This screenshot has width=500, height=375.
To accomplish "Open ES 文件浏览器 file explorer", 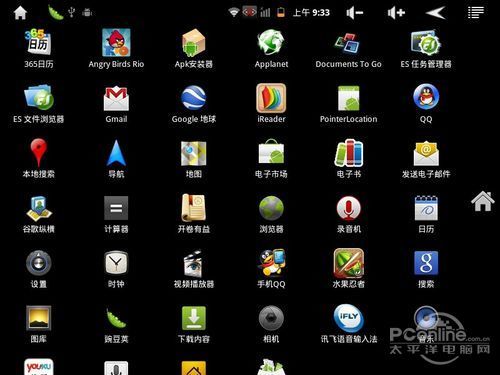I will (x=39, y=97).
